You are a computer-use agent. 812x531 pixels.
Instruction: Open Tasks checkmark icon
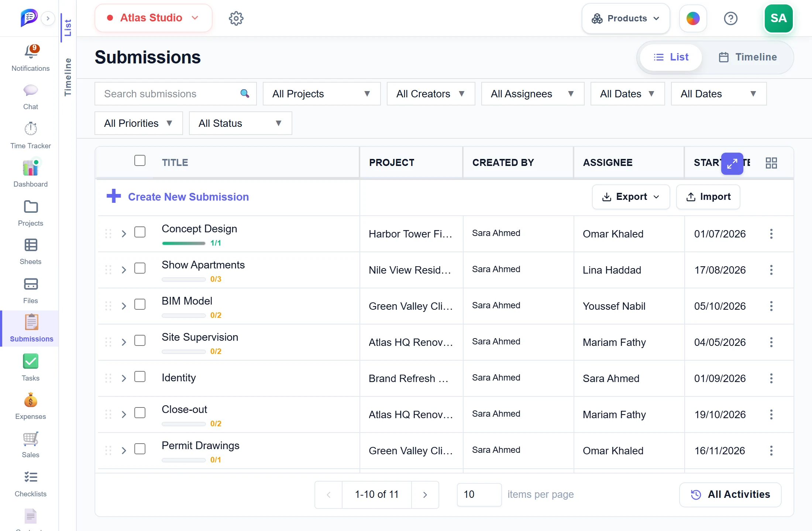[x=31, y=361]
